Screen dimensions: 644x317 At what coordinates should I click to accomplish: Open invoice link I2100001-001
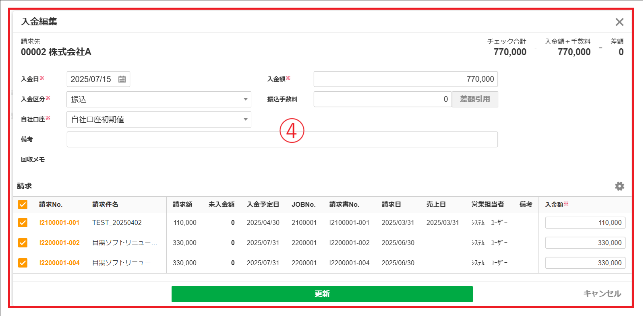click(x=59, y=223)
